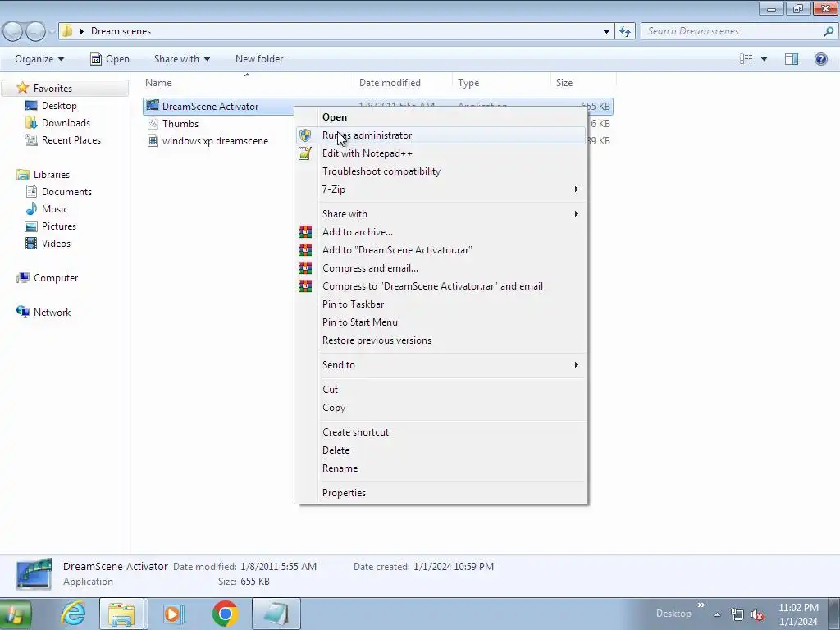The image size is (840, 630).
Task: Click the muted volume tray icon
Action: click(x=757, y=614)
